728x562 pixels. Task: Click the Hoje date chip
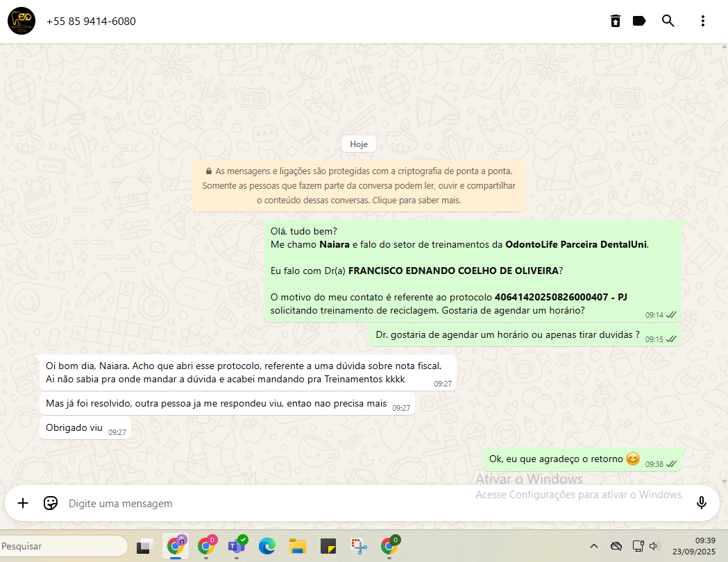[358, 144]
